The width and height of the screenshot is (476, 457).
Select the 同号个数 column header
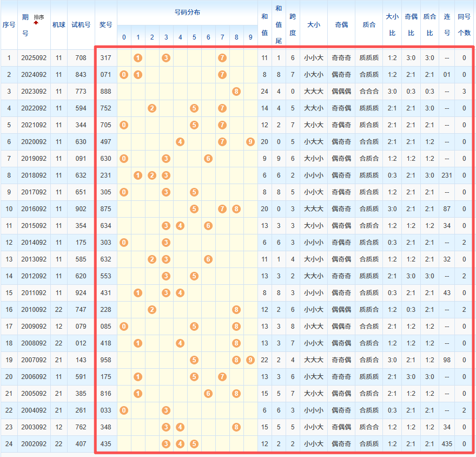pyautogui.click(x=464, y=24)
